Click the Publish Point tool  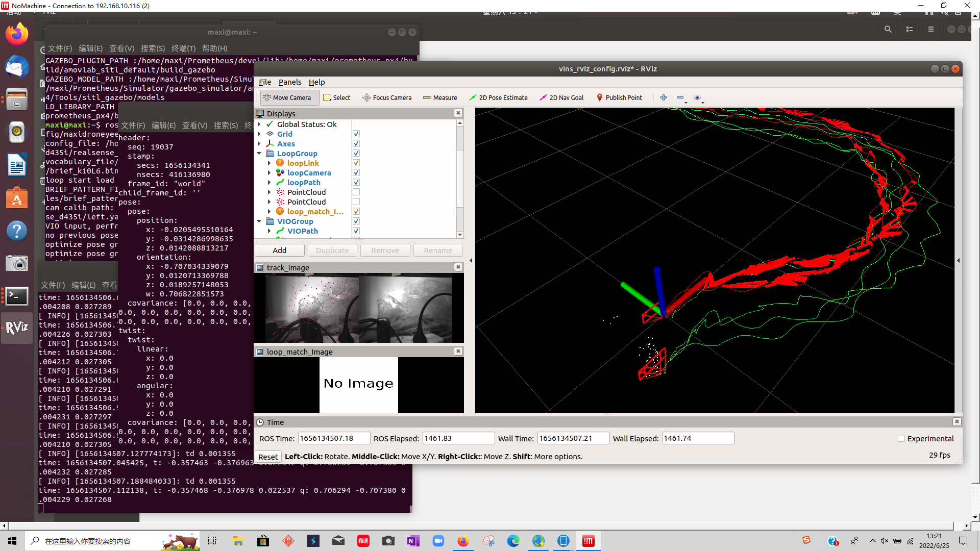click(x=619, y=97)
